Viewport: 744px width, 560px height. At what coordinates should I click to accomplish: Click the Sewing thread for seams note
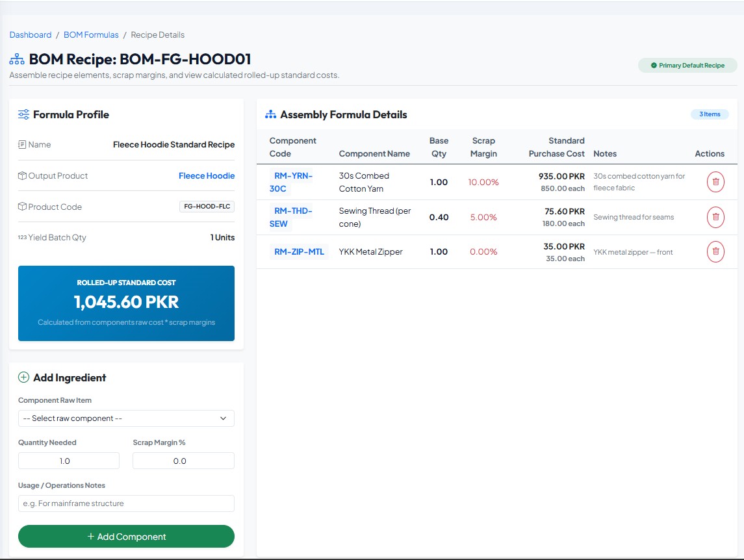click(634, 217)
